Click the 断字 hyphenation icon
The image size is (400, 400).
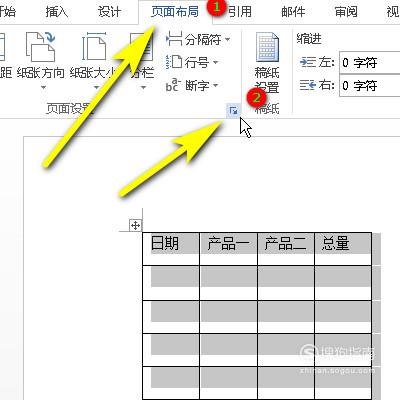point(173,85)
